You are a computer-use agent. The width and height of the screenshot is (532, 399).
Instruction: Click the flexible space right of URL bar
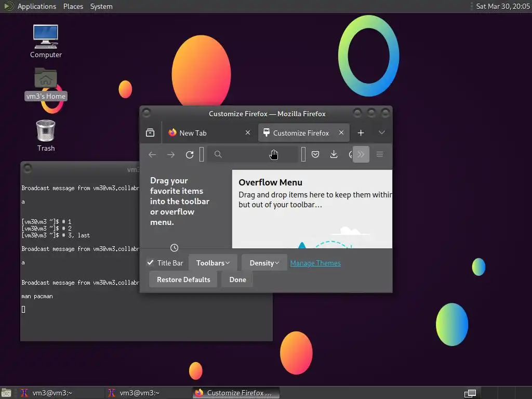pyautogui.click(x=303, y=154)
